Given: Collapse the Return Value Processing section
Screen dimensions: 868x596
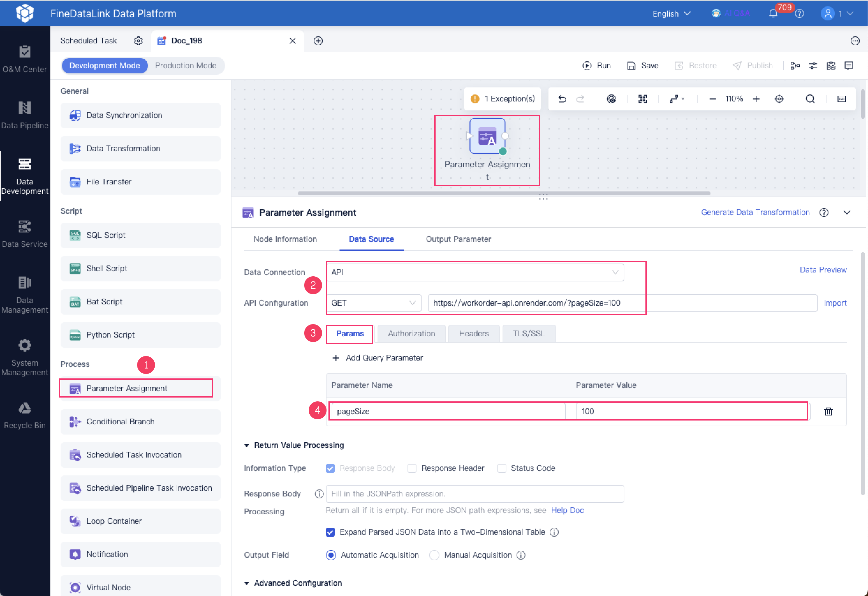Looking at the screenshot, I should point(247,445).
